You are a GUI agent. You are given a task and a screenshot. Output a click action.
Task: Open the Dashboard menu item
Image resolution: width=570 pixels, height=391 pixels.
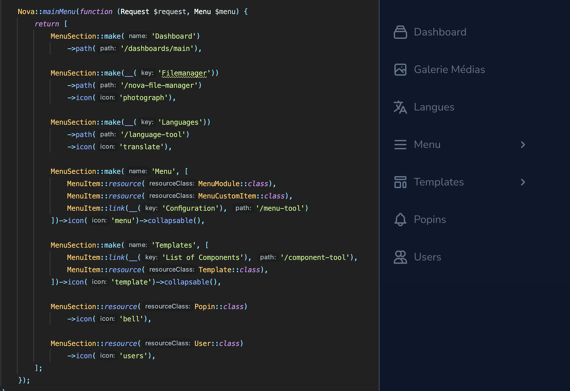440,32
